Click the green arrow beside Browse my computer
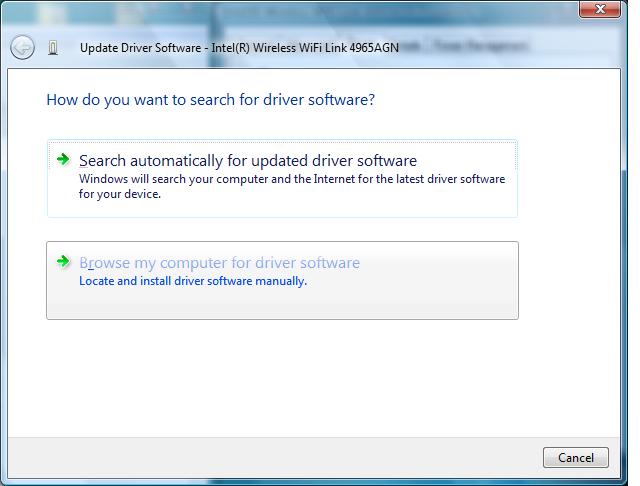The image size is (640, 486). 63,261
